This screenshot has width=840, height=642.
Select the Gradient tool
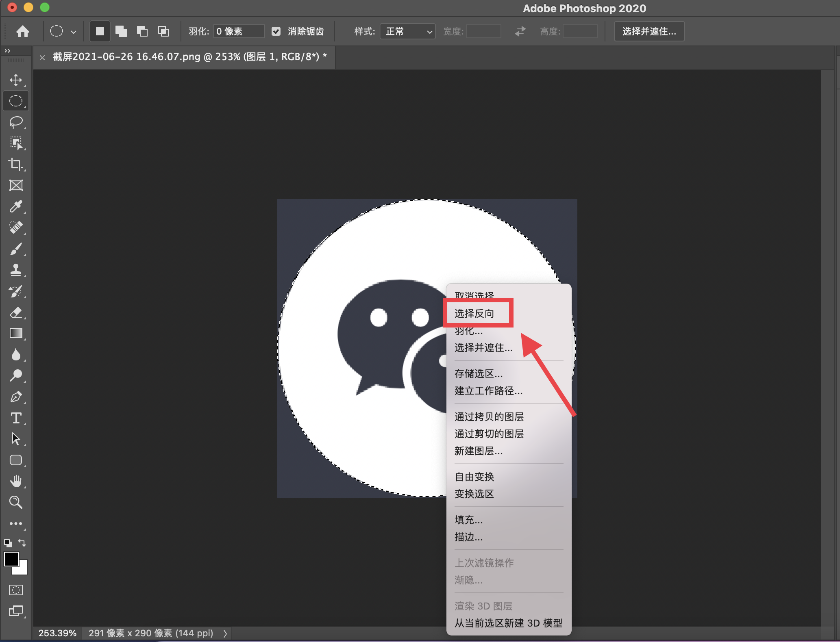pyautogui.click(x=16, y=333)
